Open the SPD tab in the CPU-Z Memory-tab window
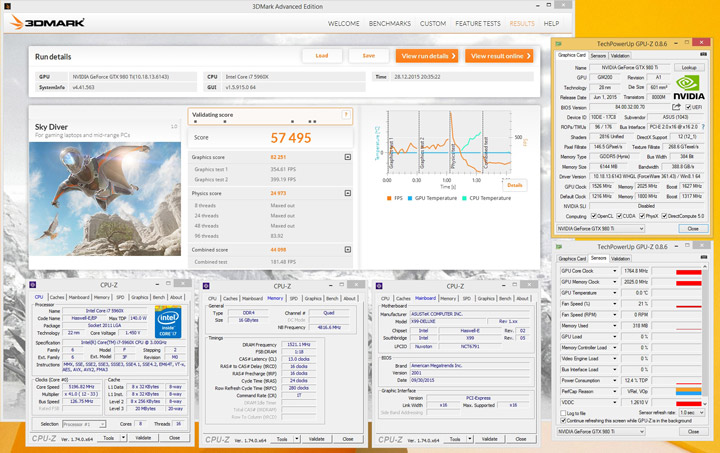This screenshot has height=453, width=720. pyautogui.click(x=294, y=298)
